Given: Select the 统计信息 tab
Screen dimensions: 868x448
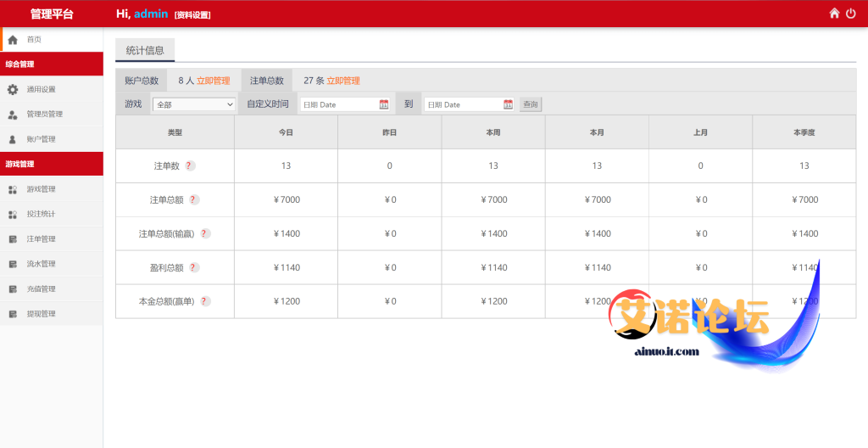Looking at the screenshot, I should click(x=145, y=50).
